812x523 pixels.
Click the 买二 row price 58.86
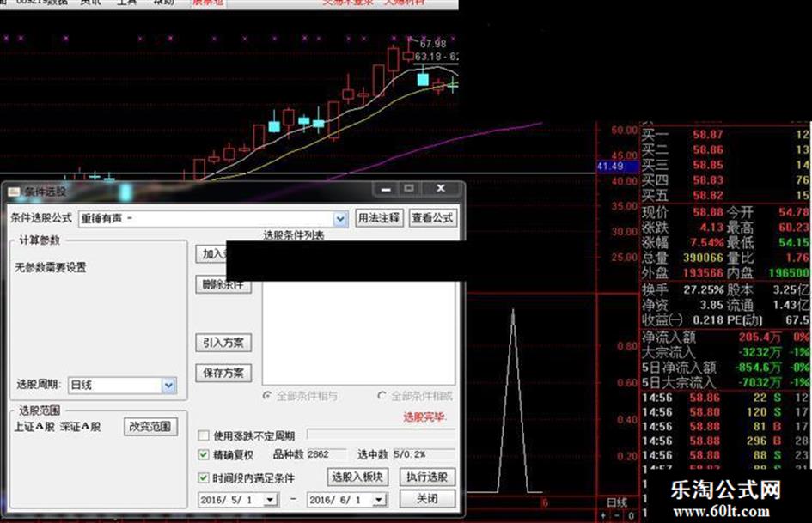pos(708,150)
